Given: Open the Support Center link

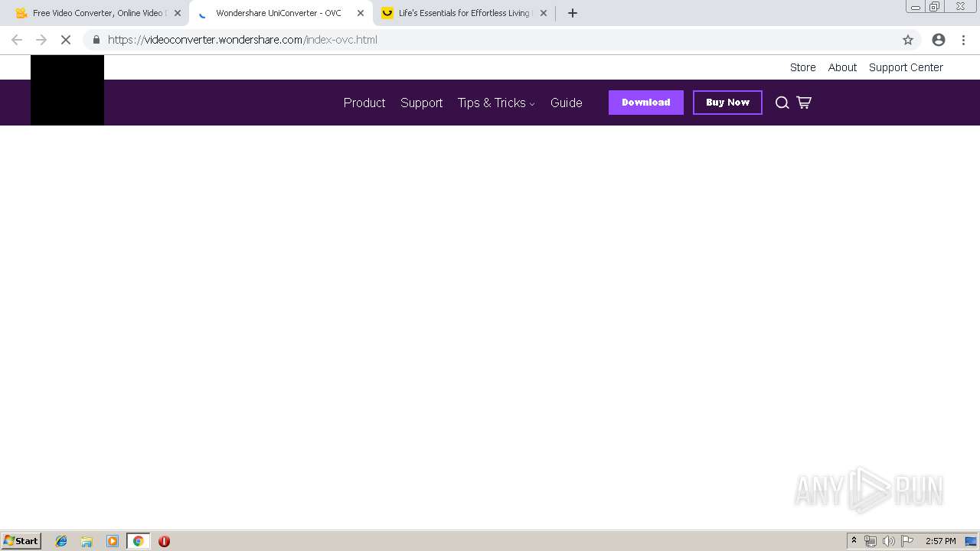Looking at the screenshot, I should coord(906,67).
